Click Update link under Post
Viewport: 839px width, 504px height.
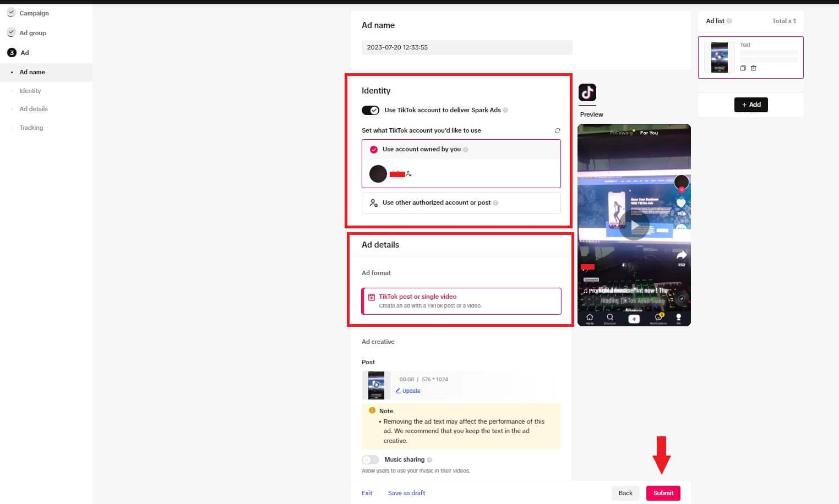[x=408, y=391]
